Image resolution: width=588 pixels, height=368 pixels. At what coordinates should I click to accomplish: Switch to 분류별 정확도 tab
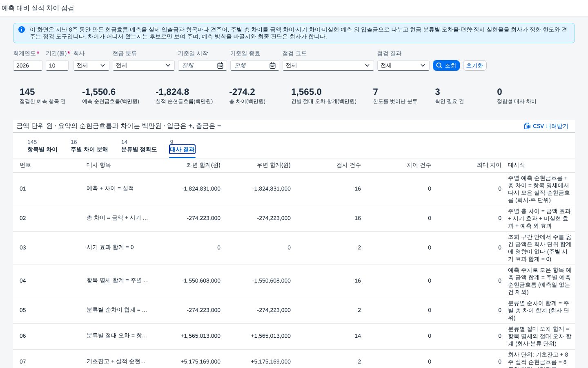click(x=139, y=146)
